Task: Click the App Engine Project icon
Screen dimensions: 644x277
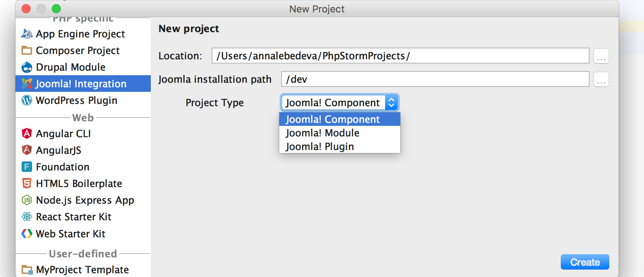Action: 27,34
